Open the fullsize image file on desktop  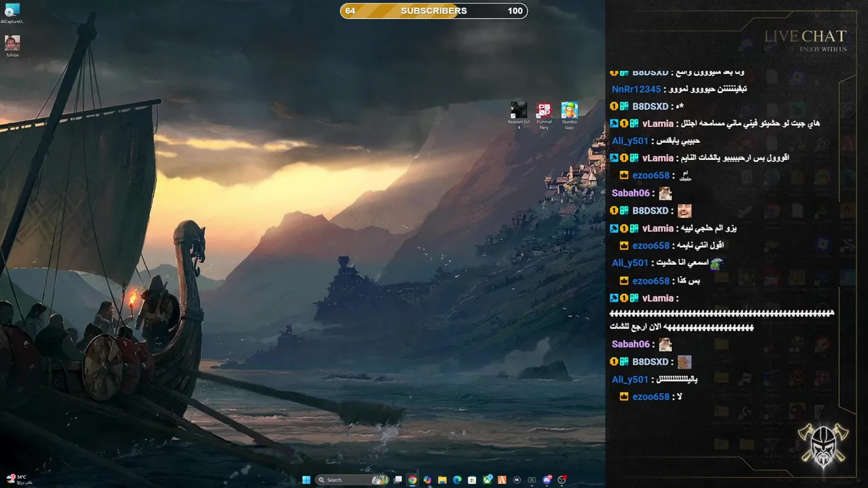(12, 47)
